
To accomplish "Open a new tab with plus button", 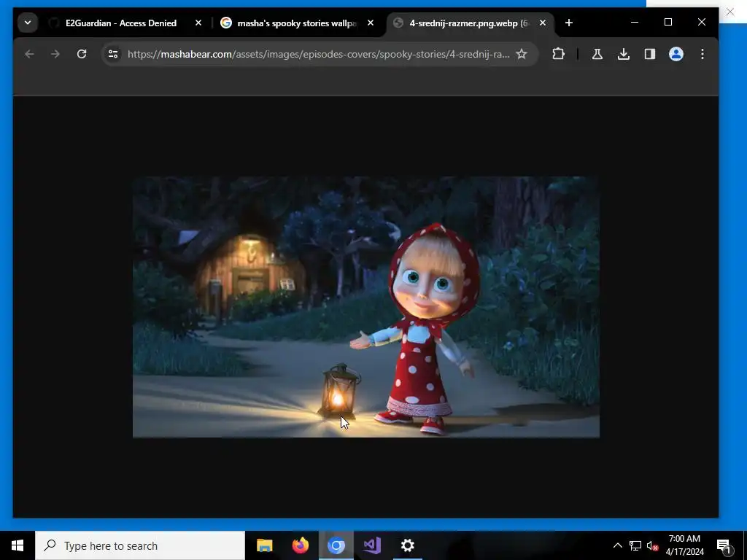I will [569, 23].
